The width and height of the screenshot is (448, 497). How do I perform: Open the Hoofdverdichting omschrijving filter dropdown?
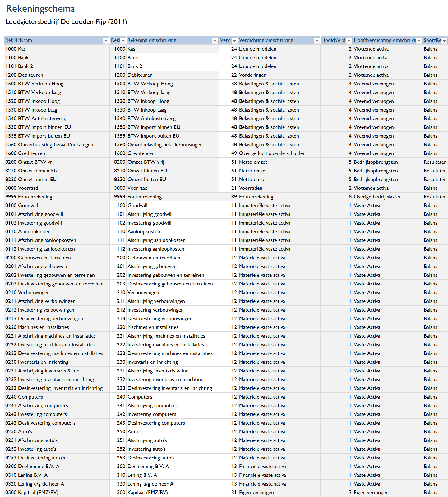[419, 41]
